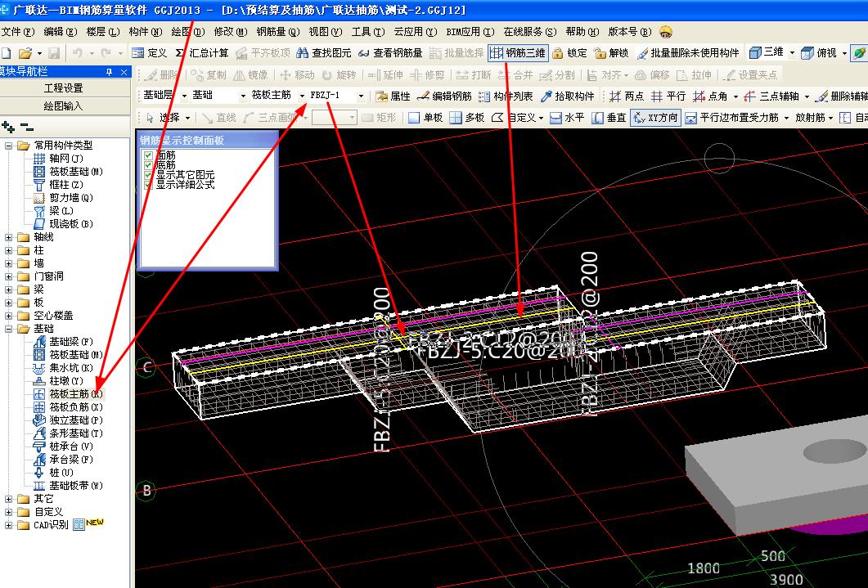The image size is (868, 588).
Task: Expand the 空心楼盖 tree folder
Action: click(8, 316)
